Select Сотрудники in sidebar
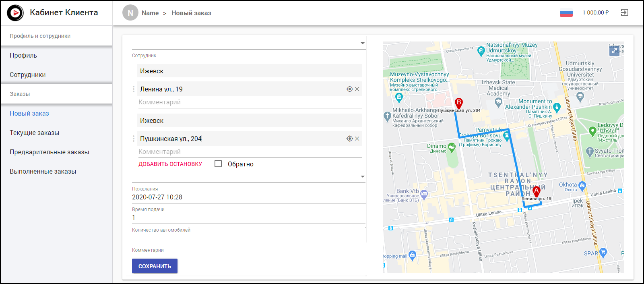The height and width of the screenshot is (284, 644). (x=28, y=75)
